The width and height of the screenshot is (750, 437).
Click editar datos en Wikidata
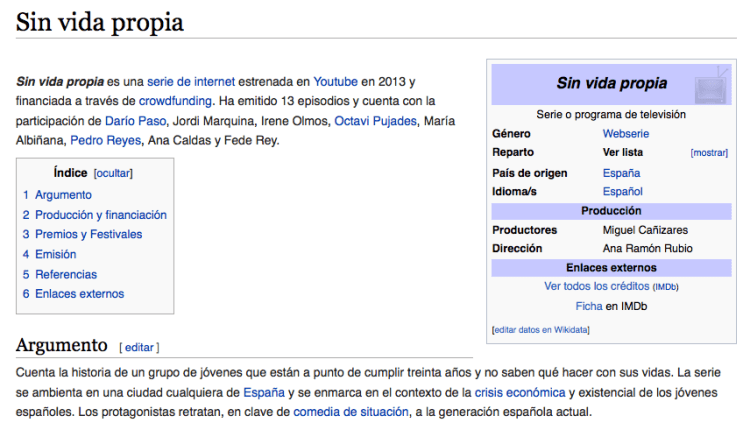pyautogui.click(x=540, y=329)
